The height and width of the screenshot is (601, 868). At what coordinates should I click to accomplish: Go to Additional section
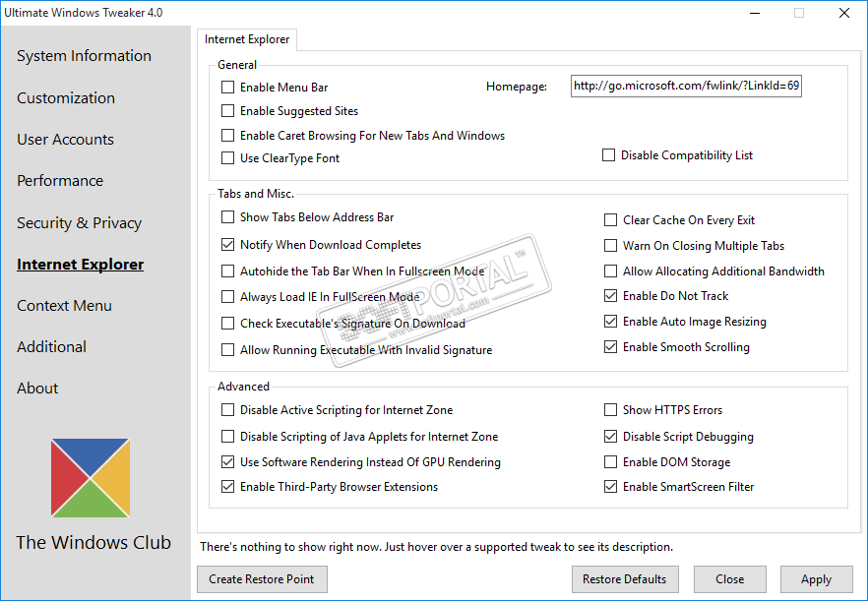tap(51, 347)
